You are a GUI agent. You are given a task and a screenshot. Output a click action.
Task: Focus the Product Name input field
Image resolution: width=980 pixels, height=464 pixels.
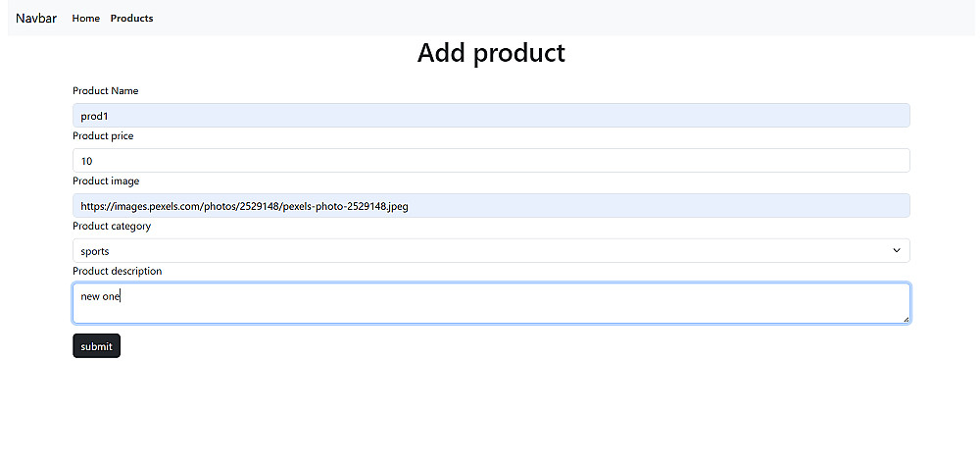pos(491,116)
